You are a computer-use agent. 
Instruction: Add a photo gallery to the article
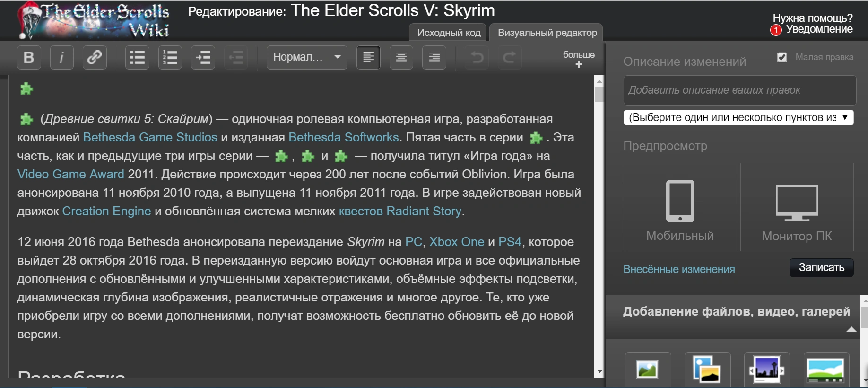point(707,370)
